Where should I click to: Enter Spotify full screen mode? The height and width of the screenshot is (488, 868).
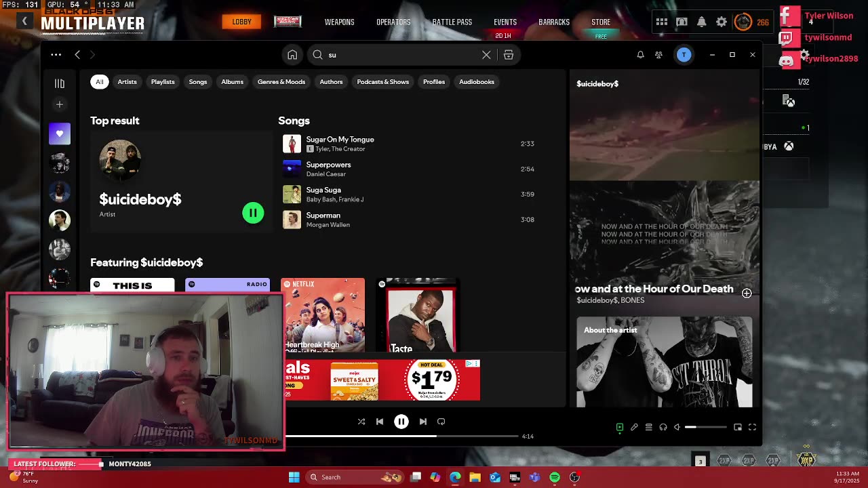752,427
